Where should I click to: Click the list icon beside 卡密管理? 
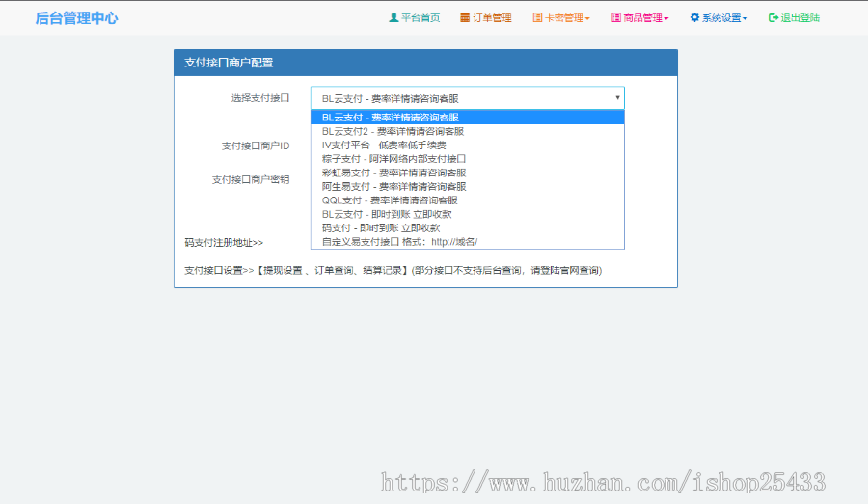(x=537, y=17)
